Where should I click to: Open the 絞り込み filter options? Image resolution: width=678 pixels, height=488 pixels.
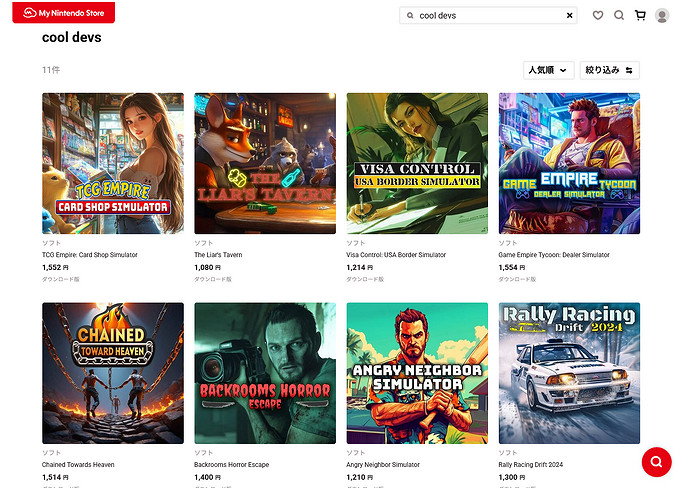(x=609, y=70)
